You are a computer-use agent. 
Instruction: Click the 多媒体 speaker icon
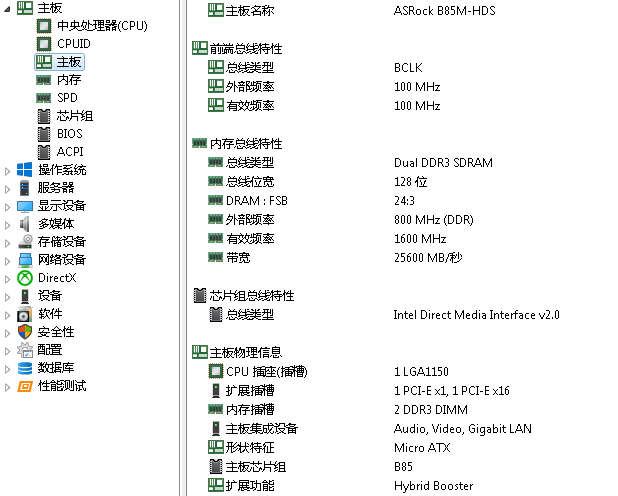24,224
